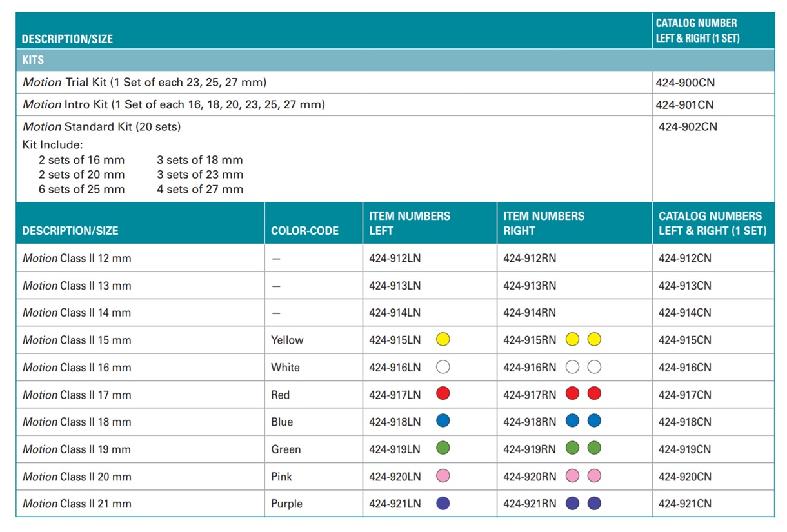Select item number 424-914LN
This screenshot has height=532, width=787.
[x=395, y=313]
